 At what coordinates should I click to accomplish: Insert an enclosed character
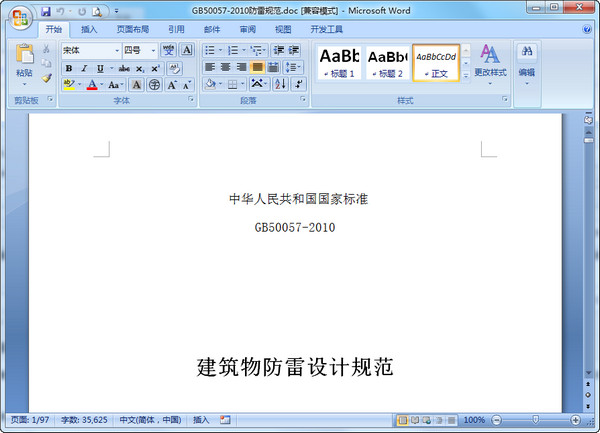pos(155,85)
